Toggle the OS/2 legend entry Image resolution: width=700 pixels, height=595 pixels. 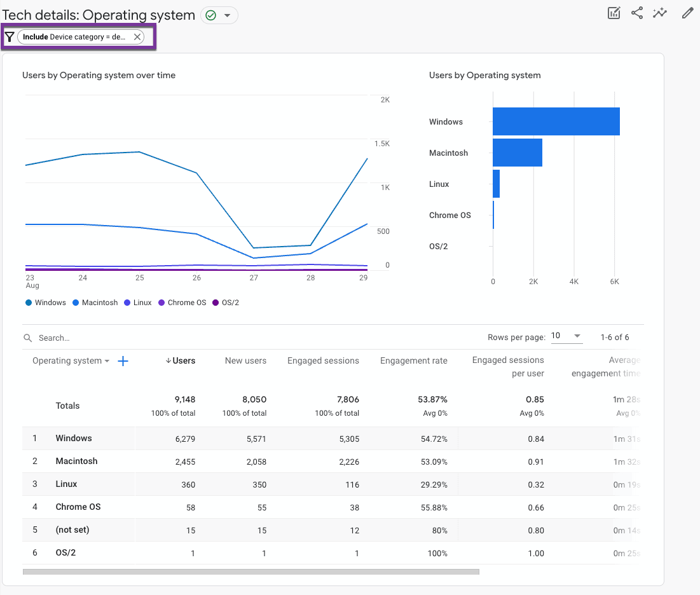pyautogui.click(x=226, y=303)
